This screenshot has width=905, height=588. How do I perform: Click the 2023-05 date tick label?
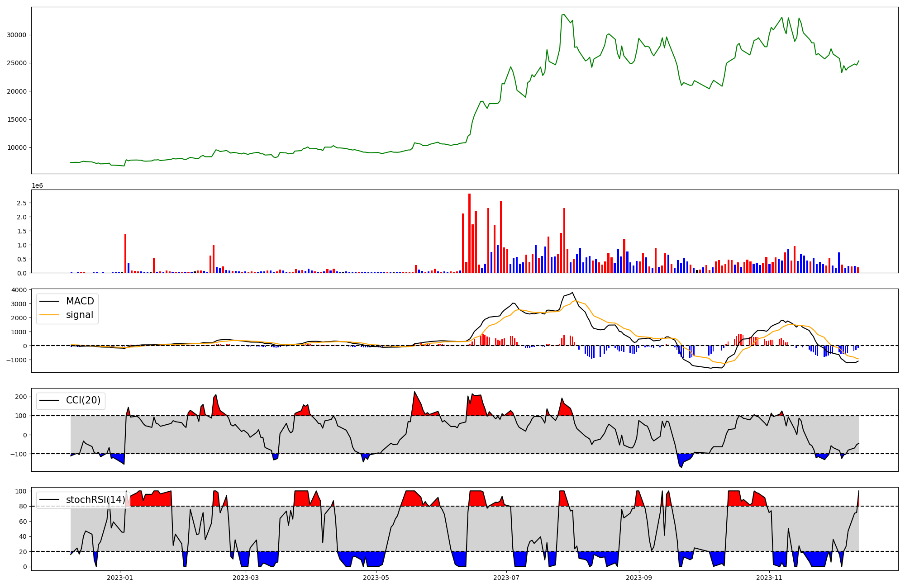(x=376, y=578)
